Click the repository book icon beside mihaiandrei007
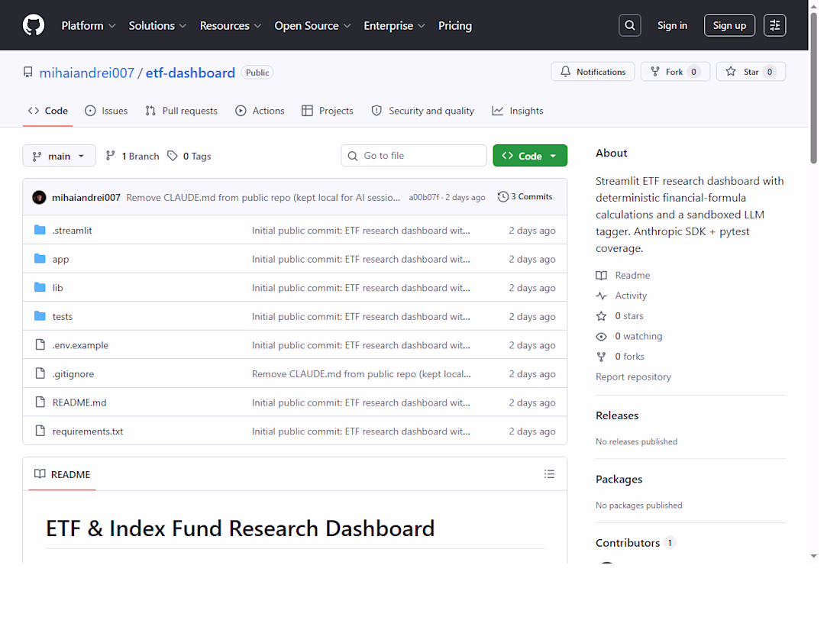Image resolution: width=840 pixels, height=630 pixels. tap(27, 73)
